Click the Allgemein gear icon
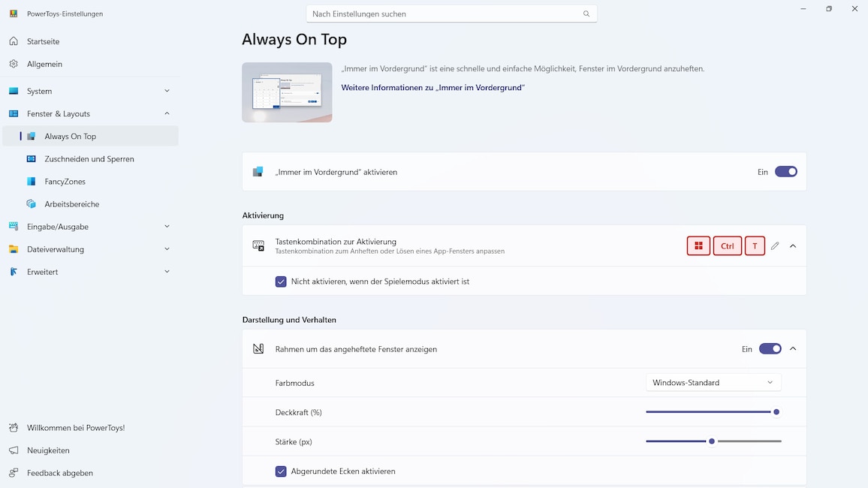This screenshot has width=868, height=488. 14,64
